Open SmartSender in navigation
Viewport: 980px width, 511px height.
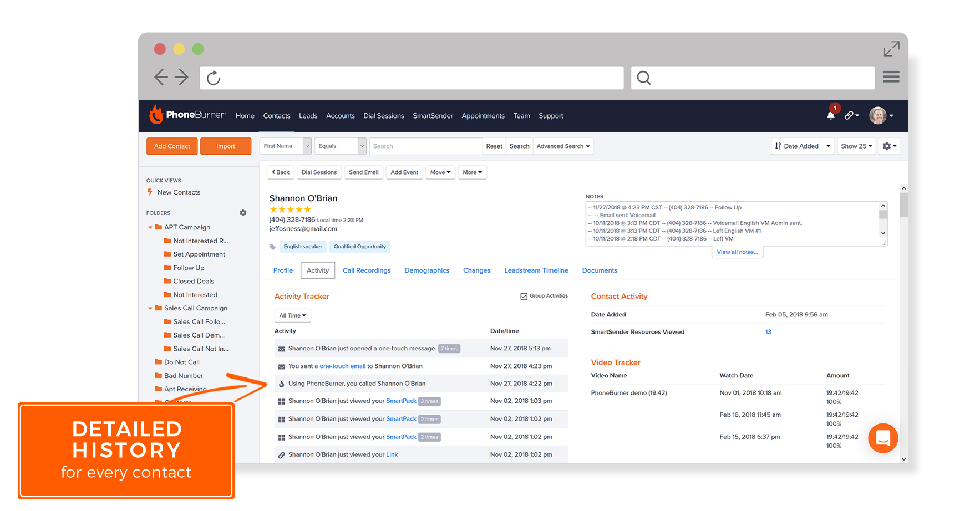pyautogui.click(x=433, y=116)
